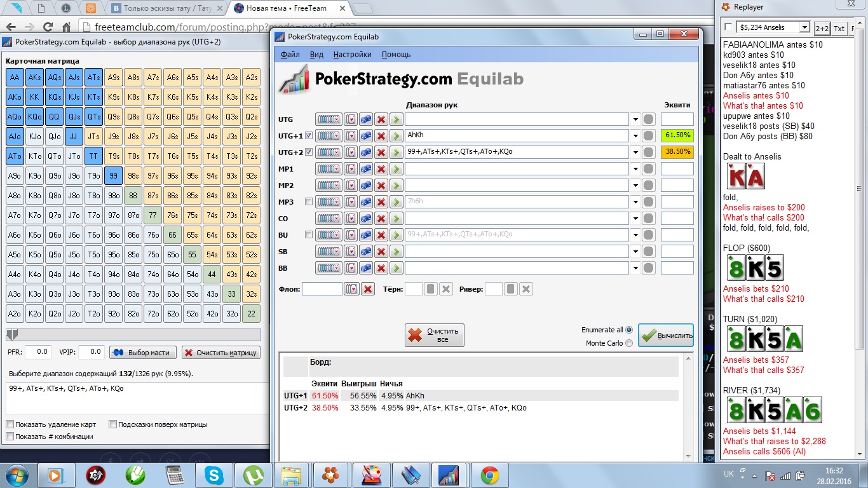
Task: Click the dice icon in BB row
Action: pos(366,268)
